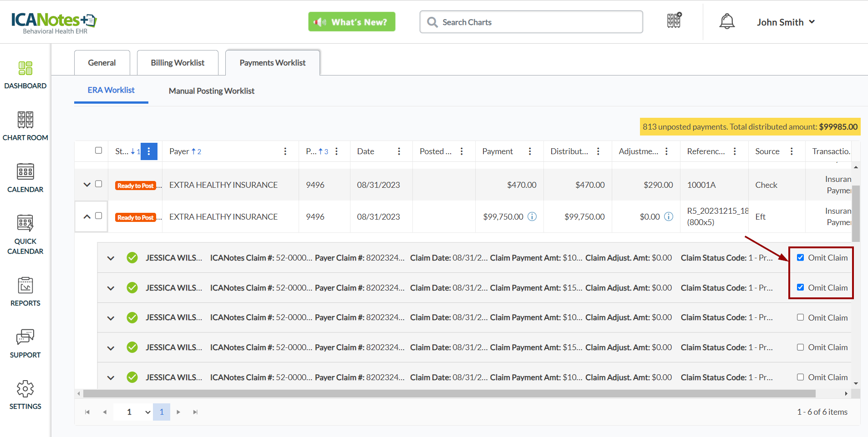Toggle the select-all checkbox in table header
This screenshot has width=868, height=437.
coord(98,151)
